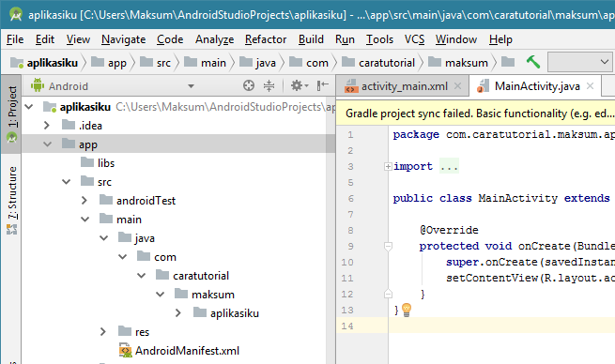615x364 pixels.
Task: Click the Structure tool window icon
Action: pyautogui.click(x=12, y=229)
